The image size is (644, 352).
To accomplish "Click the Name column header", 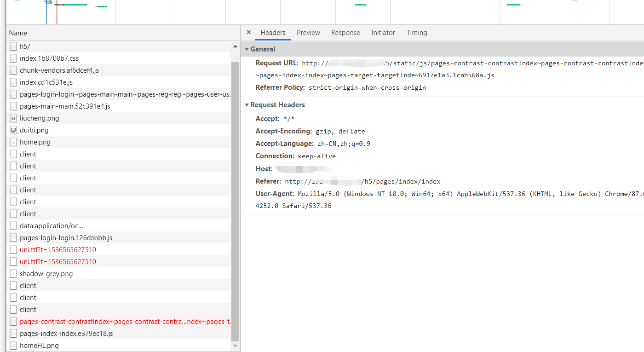I will point(18,33).
